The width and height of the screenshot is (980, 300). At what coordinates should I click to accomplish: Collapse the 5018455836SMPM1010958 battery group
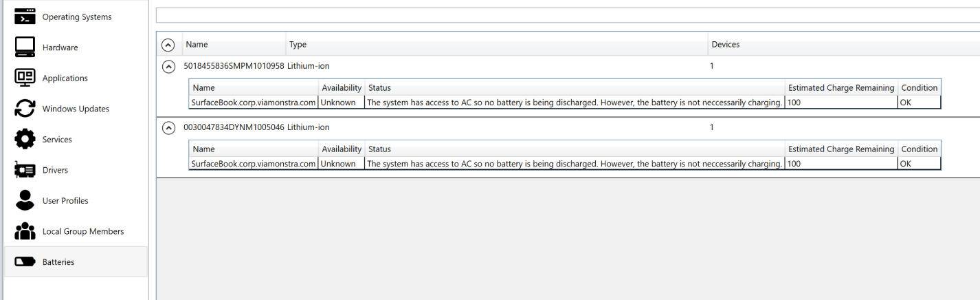click(168, 67)
